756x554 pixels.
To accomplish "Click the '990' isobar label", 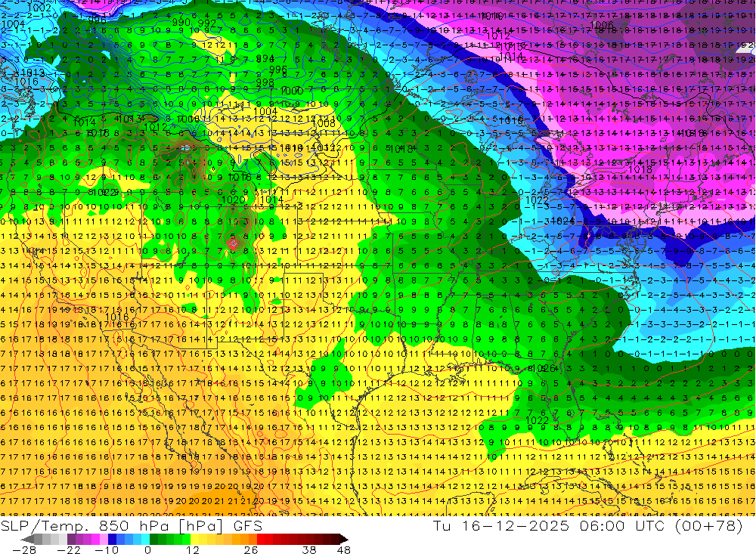I will pos(181,23).
